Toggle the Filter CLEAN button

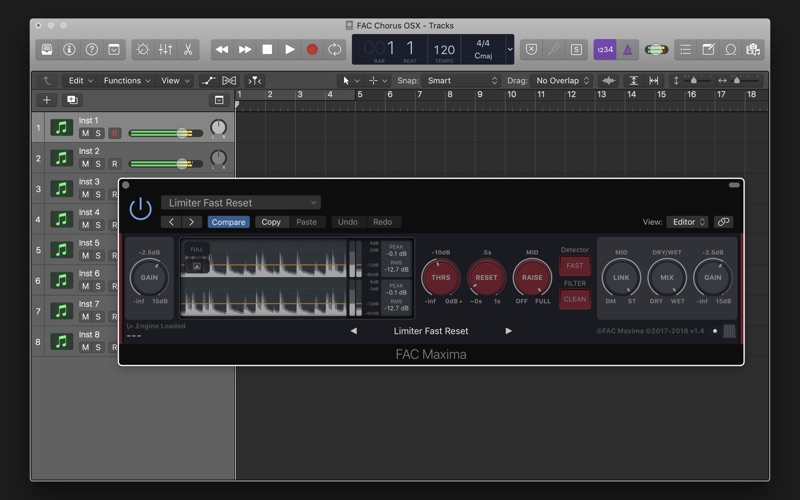pos(575,299)
